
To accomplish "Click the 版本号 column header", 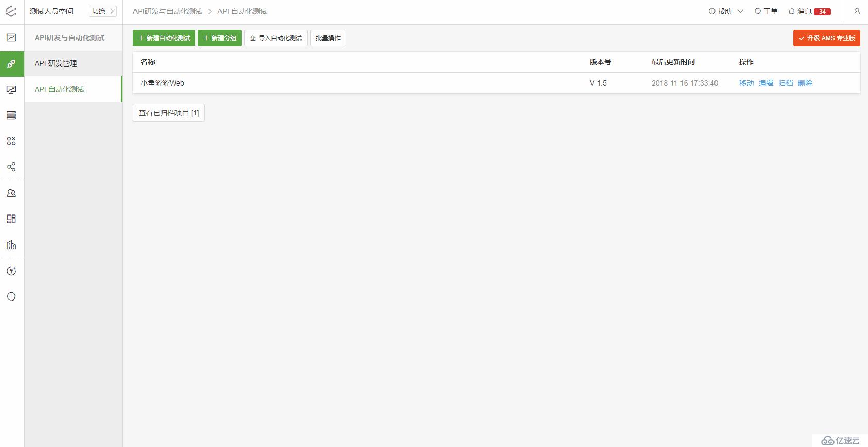I will tap(601, 62).
